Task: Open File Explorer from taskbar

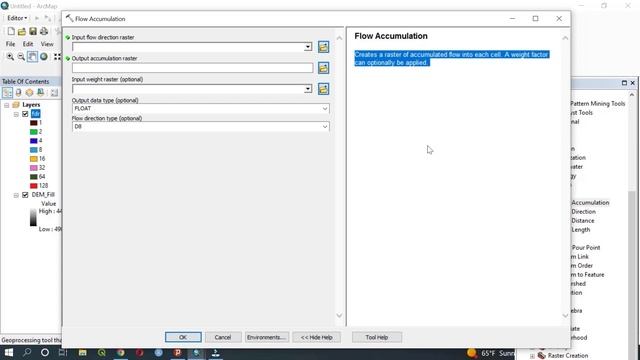Action: click(x=83, y=353)
